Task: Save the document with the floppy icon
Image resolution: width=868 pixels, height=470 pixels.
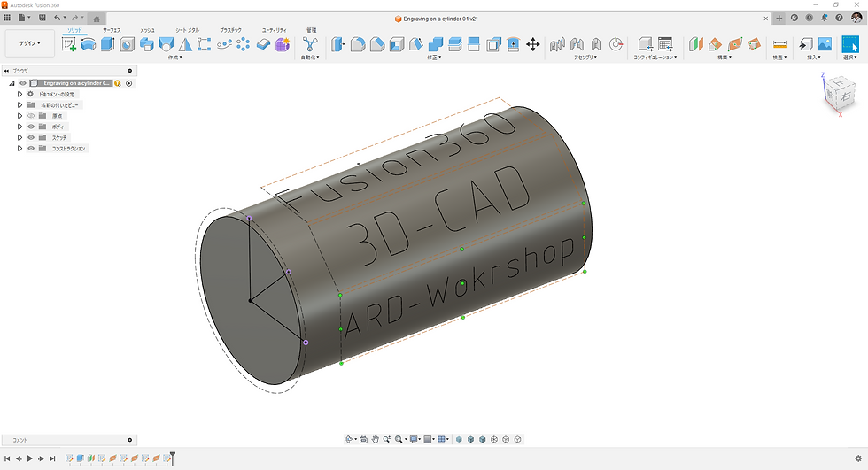Action: 43,18
